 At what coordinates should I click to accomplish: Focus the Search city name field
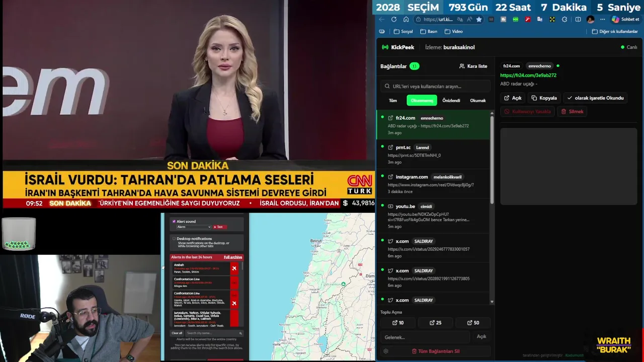tap(214, 333)
